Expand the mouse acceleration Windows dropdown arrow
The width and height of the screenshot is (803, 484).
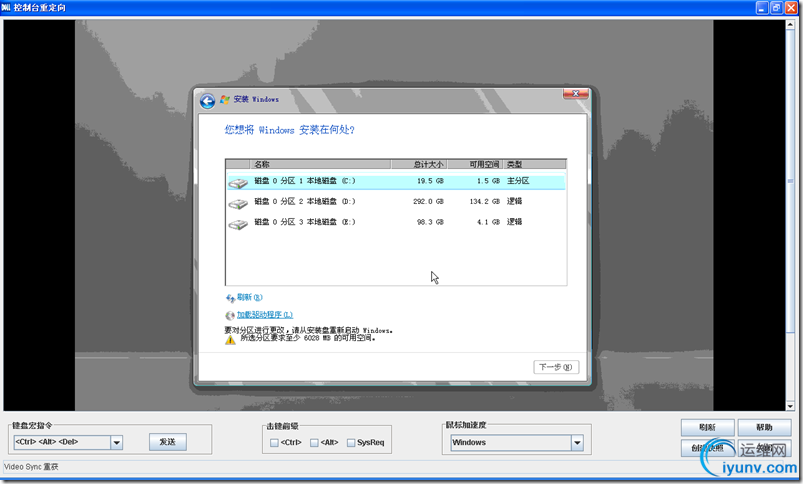577,443
